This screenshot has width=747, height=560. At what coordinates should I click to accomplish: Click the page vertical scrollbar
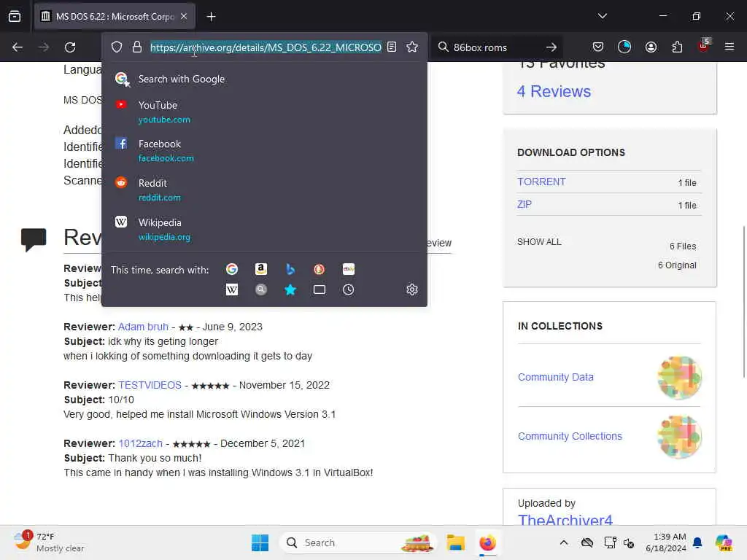[743, 301]
